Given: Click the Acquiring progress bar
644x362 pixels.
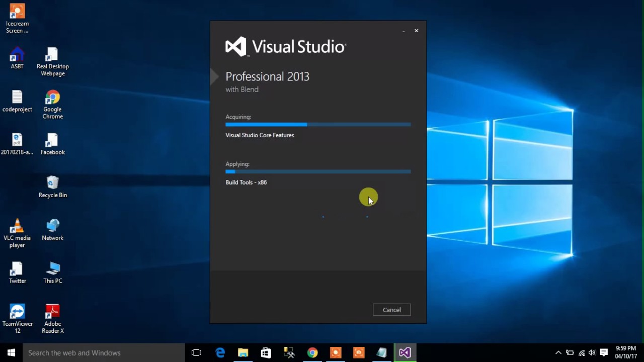Looking at the screenshot, I should [x=318, y=124].
